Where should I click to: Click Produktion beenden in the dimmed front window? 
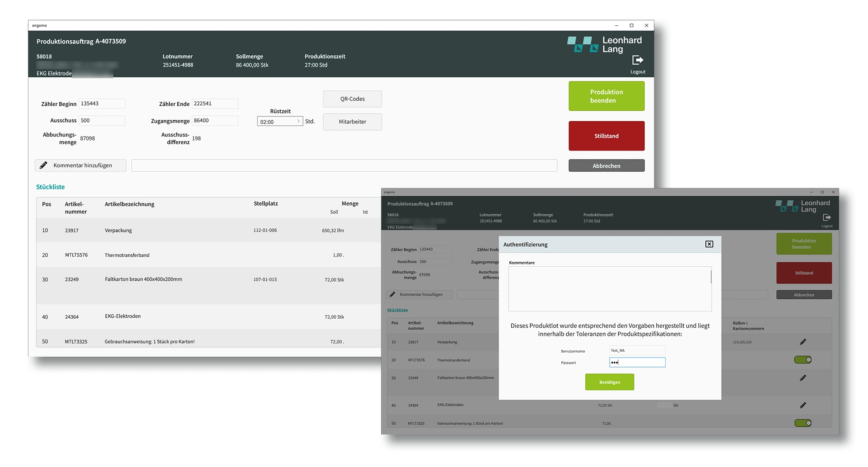coord(804,244)
